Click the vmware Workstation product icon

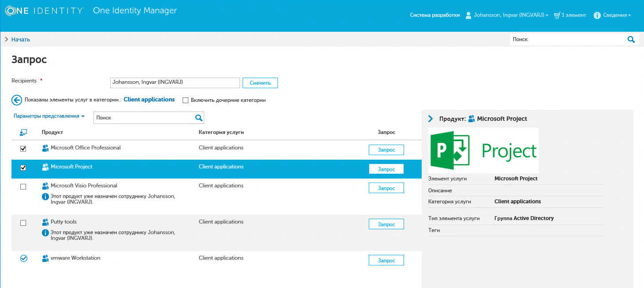45,258
